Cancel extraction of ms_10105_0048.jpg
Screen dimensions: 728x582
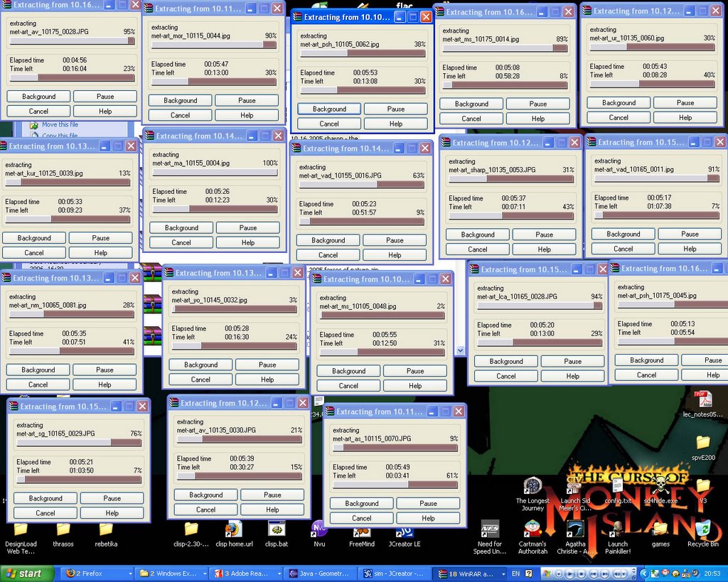(x=348, y=386)
